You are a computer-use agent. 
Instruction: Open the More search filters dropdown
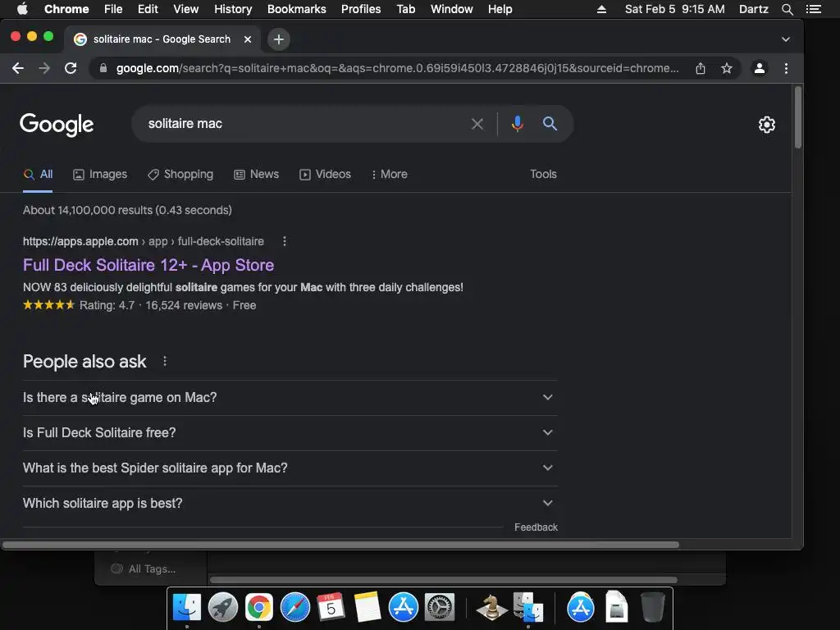pos(389,175)
